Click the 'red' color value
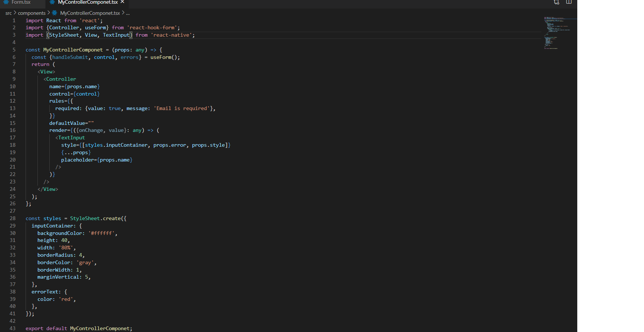Viewport: 644px width, 332px height. (x=66, y=299)
